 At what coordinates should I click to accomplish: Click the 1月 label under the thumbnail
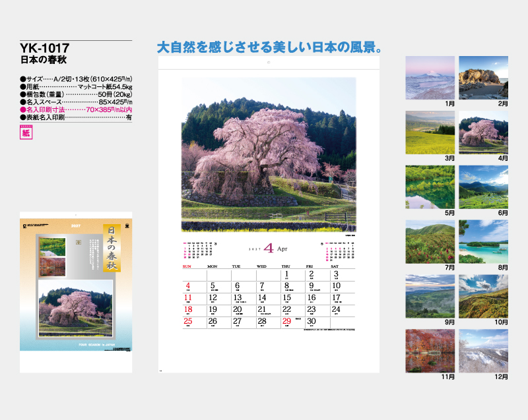[x=449, y=104]
